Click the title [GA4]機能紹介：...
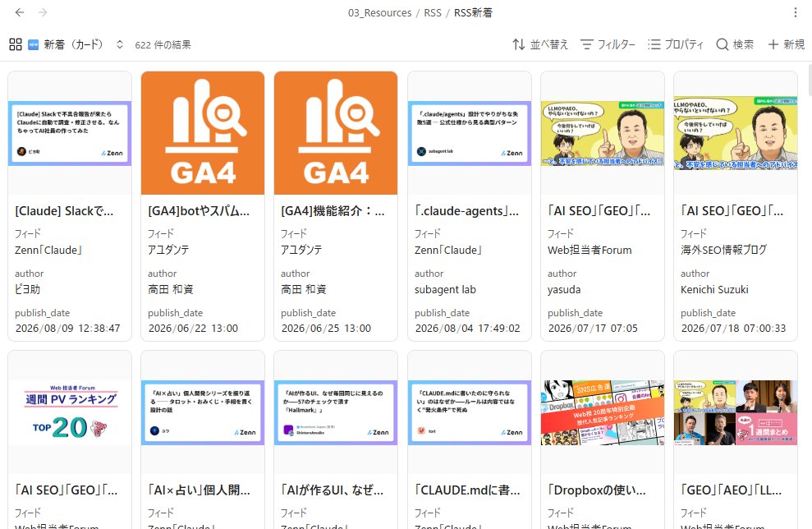Screen dimensions: 812x529 333,211
